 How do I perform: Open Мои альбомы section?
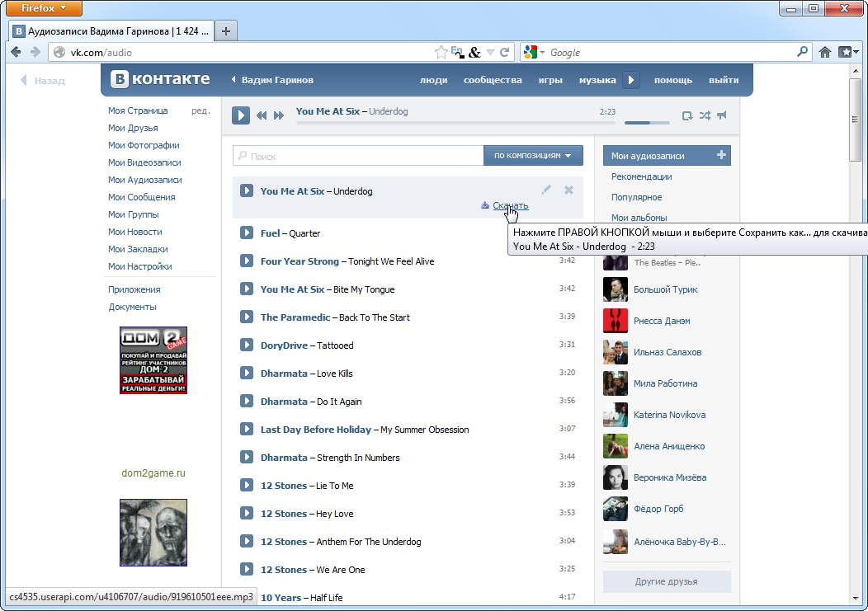[x=639, y=218]
